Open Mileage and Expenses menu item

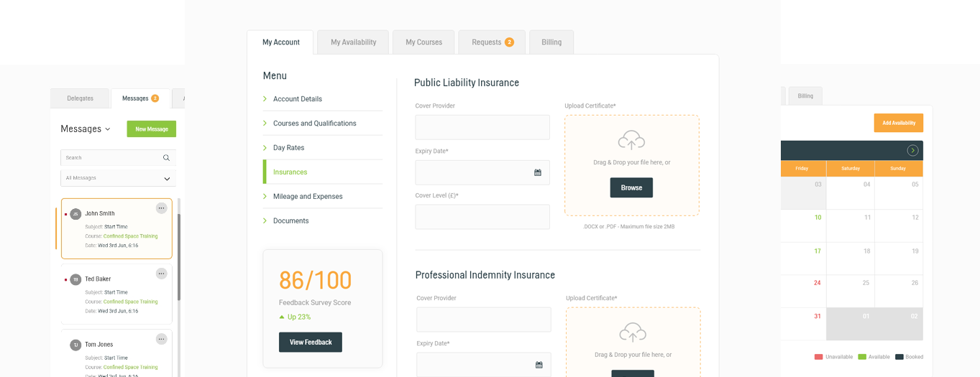pos(308,197)
